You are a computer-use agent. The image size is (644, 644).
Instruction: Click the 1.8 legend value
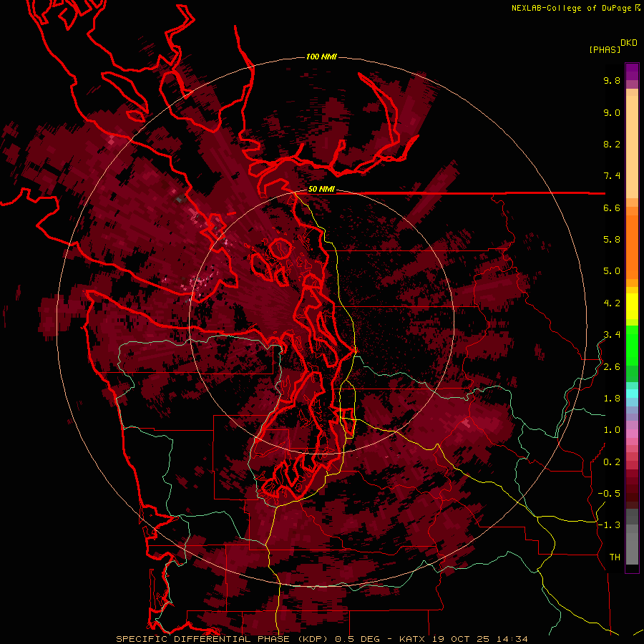pyautogui.click(x=612, y=399)
